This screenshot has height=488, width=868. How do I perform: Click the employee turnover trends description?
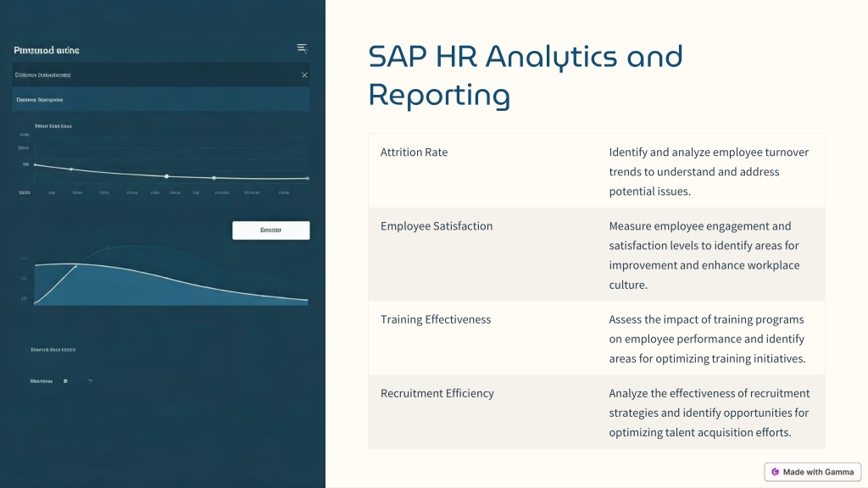tap(709, 171)
